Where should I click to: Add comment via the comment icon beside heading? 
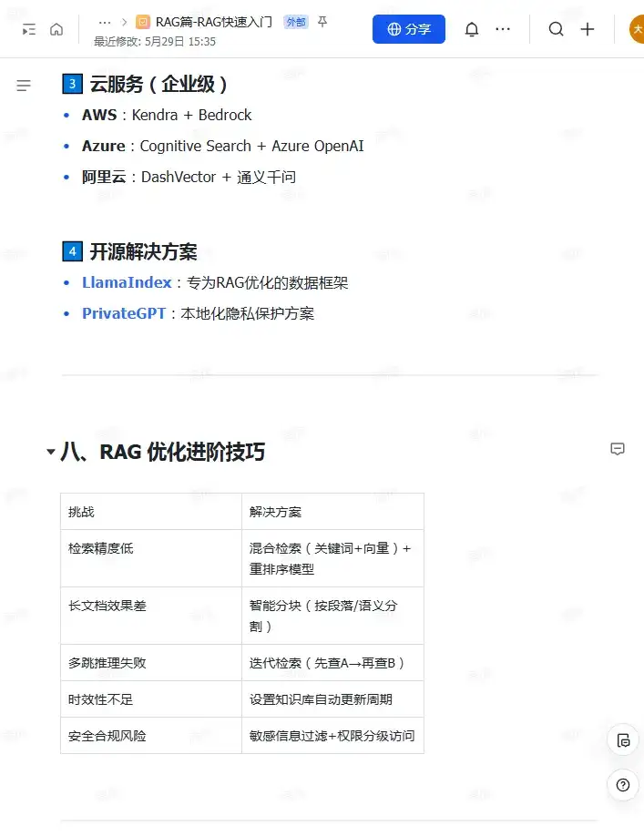[x=618, y=449]
